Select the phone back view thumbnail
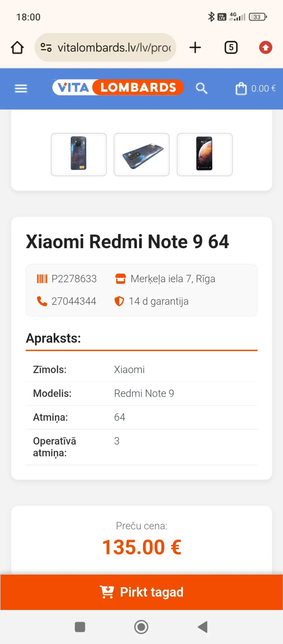 (79, 154)
